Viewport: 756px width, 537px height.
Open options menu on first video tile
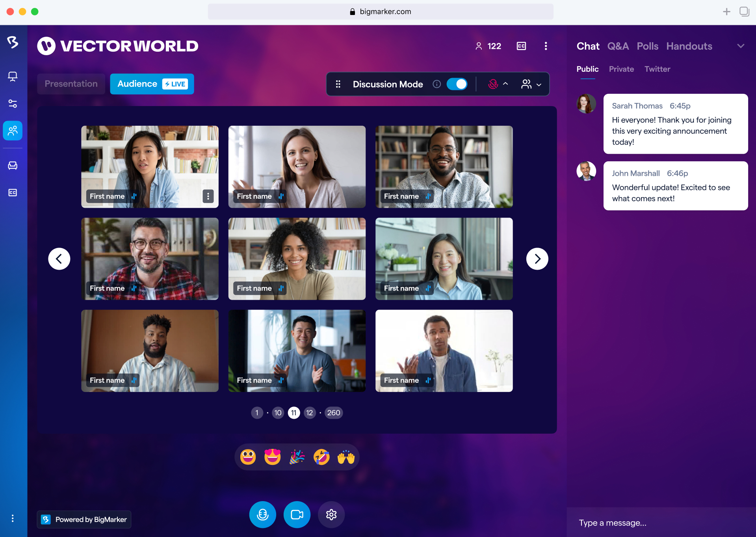click(208, 196)
